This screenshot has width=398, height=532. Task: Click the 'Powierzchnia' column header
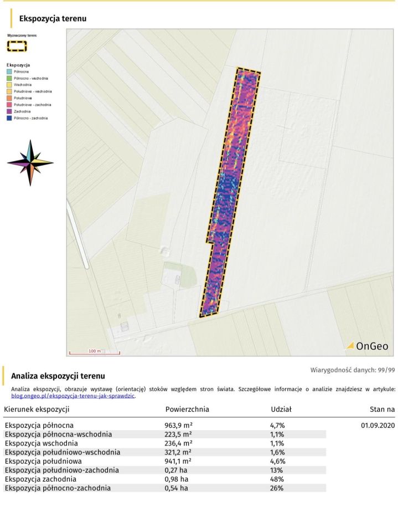pos(187,409)
